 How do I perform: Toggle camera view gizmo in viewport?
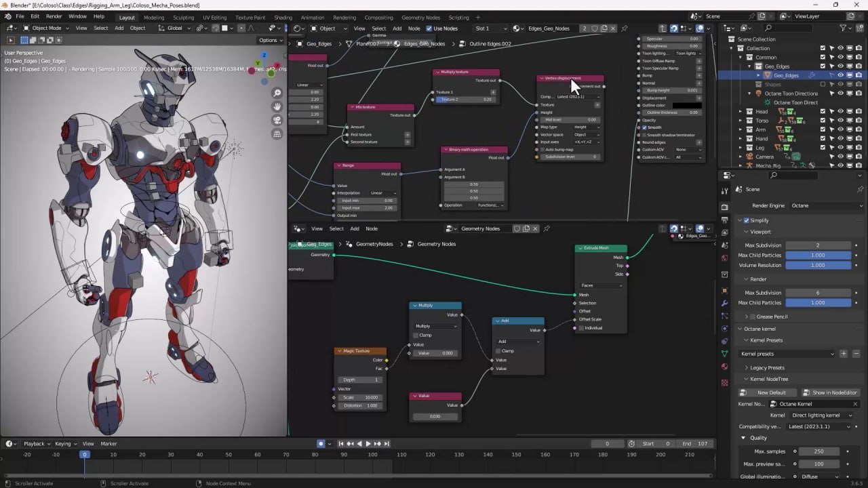277,120
